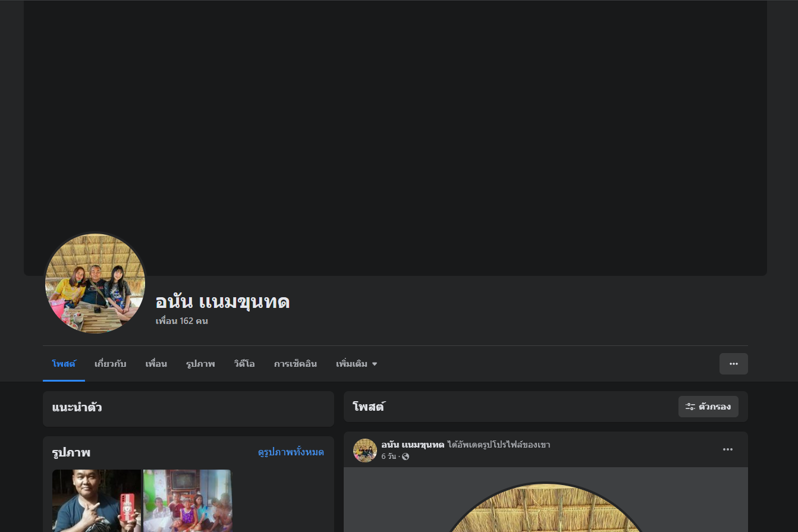The height and width of the screenshot is (532, 798).
Task: Click the public globe icon on the post
Action: [406, 457]
